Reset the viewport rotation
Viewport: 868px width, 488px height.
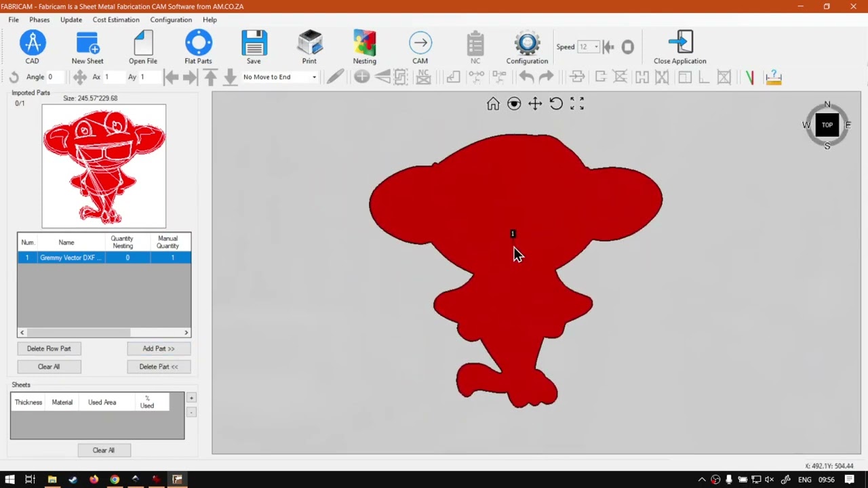(556, 104)
